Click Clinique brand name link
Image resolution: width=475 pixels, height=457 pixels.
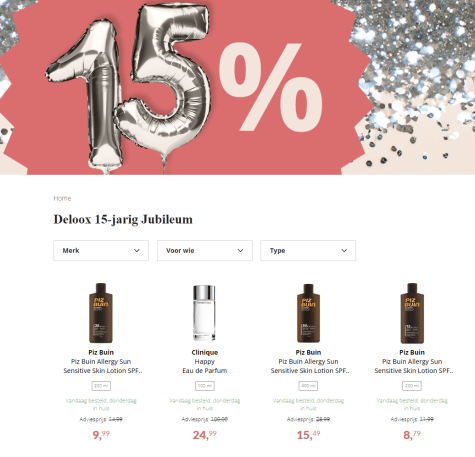205,352
